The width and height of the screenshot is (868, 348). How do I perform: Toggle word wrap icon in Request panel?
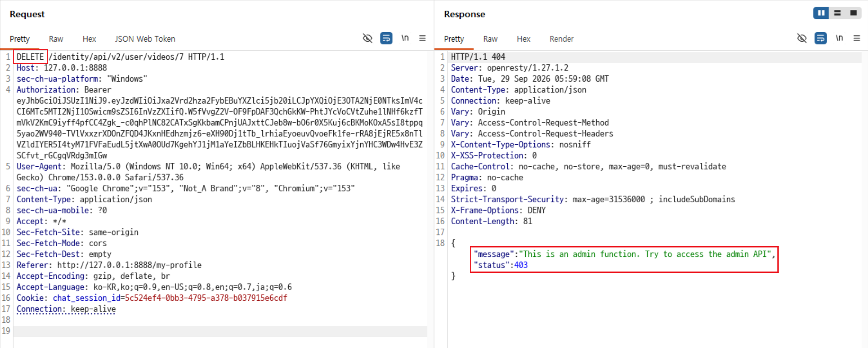tap(386, 38)
